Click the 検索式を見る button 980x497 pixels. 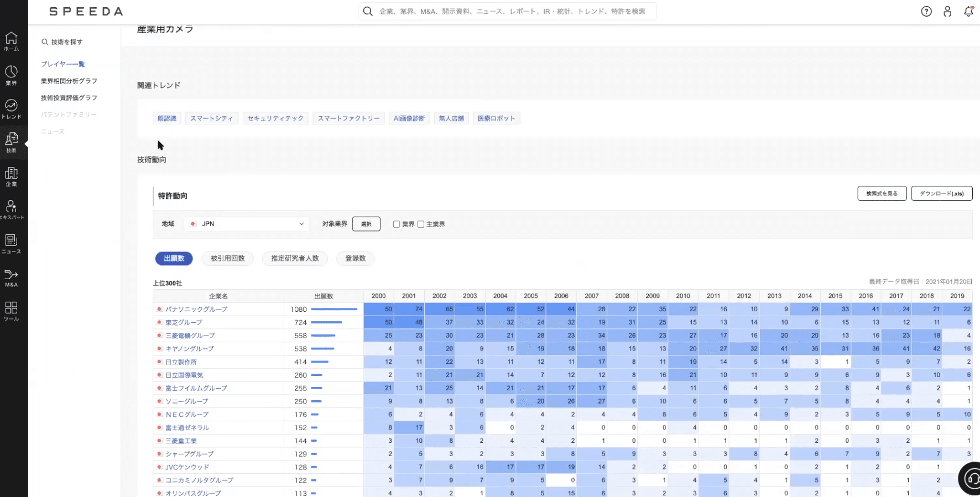882,193
